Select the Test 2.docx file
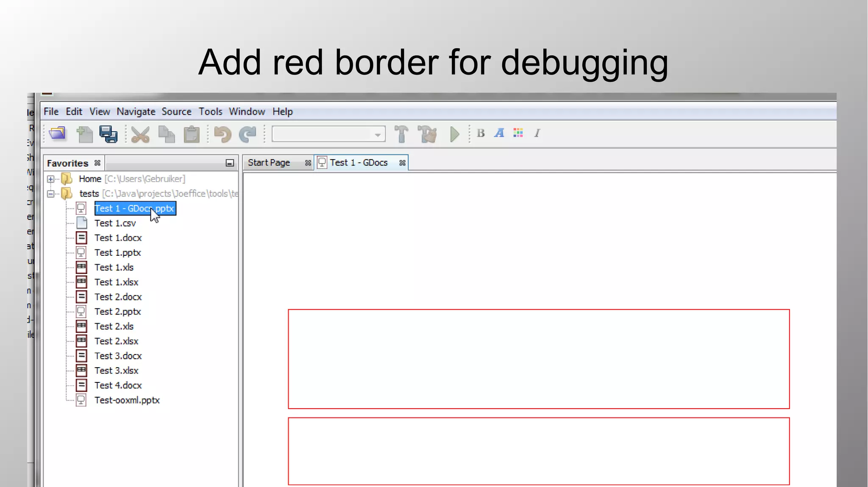 point(118,297)
